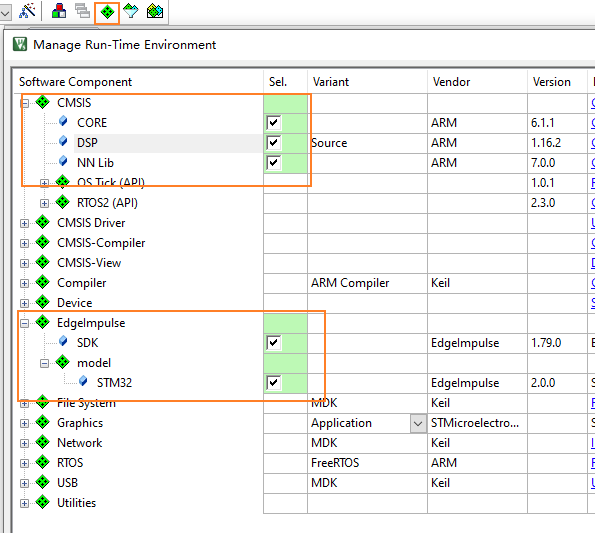595x533 pixels.
Task: Click the 'ARM Compiler' variant cell
Action: click(x=367, y=283)
